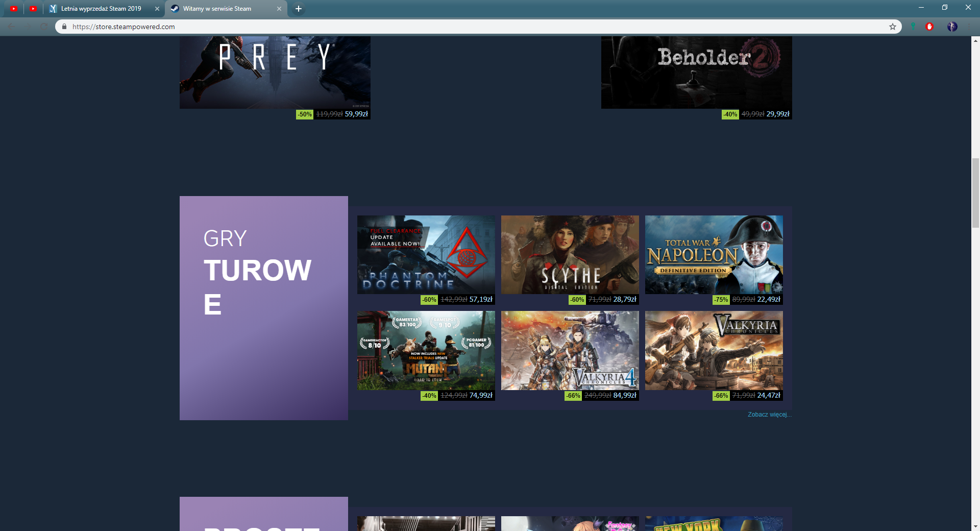Open Total War Napoleon Definitive Edition capsule
The image size is (980, 531).
pos(714,255)
